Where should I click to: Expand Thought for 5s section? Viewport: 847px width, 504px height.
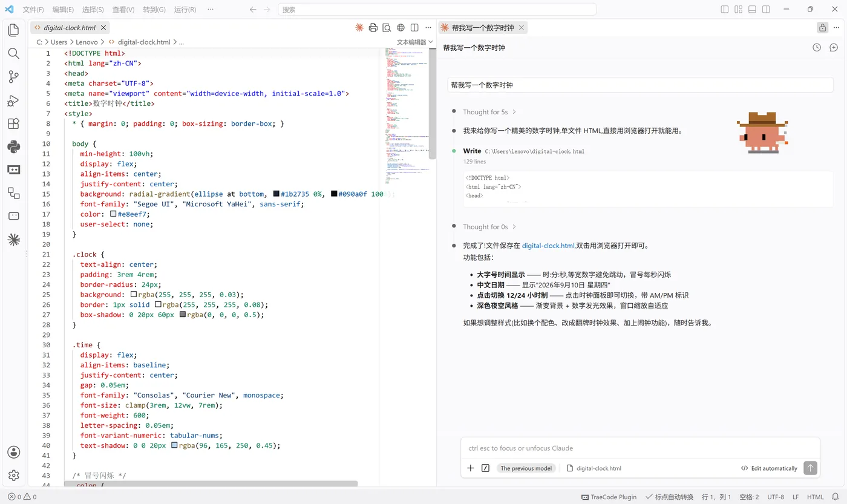489,112
